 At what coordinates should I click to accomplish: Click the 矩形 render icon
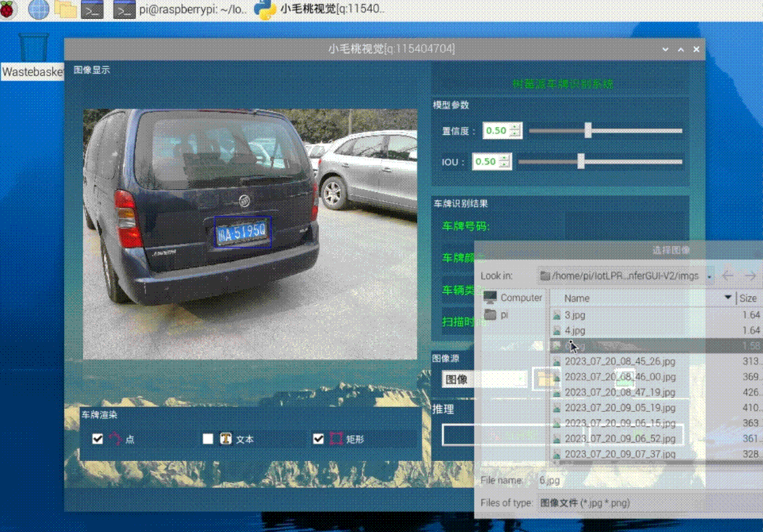[336, 439]
